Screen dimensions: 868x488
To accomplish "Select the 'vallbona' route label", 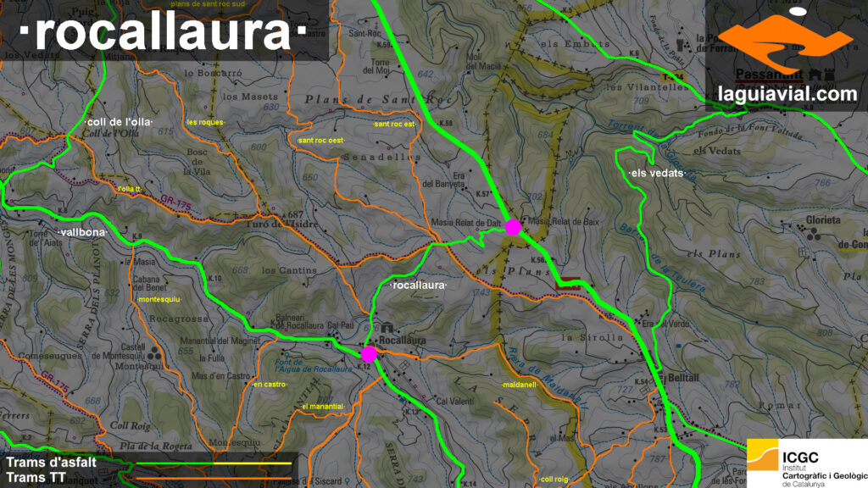I will [x=81, y=232].
